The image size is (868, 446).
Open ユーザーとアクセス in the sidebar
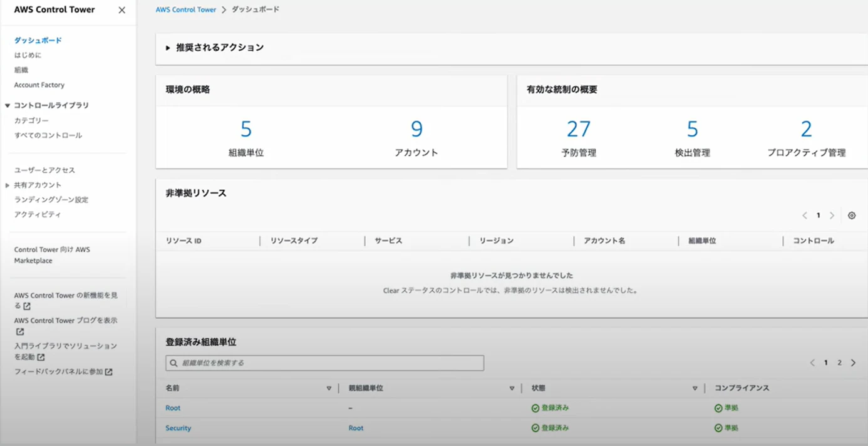pos(44,170)
